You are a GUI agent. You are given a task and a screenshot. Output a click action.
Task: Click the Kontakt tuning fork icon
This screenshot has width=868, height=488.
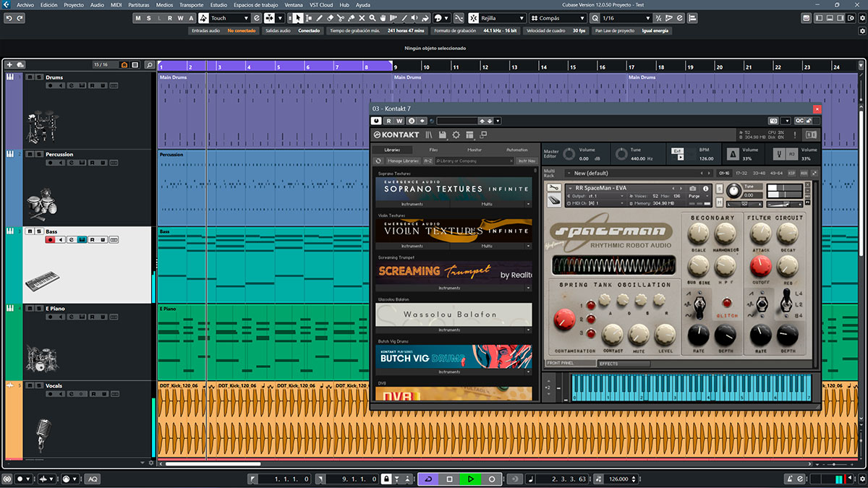click(x=779, y=155)
